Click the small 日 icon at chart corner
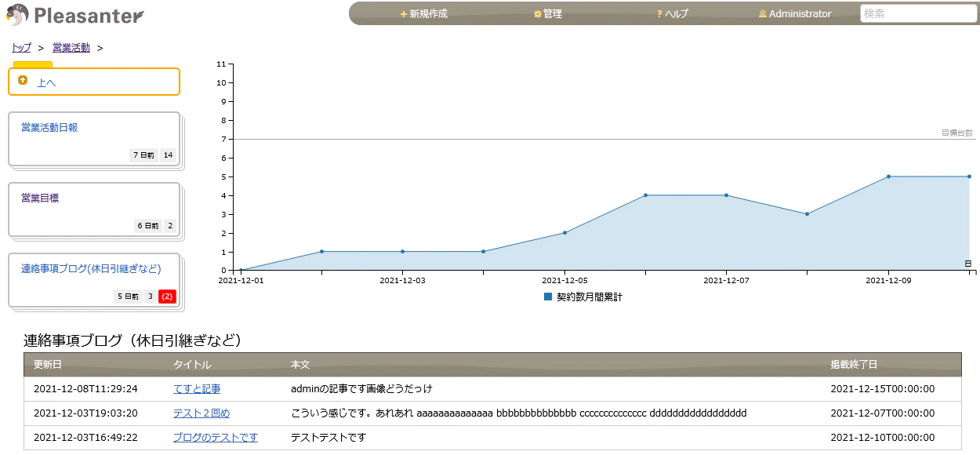Screen dimensions: 980x455 [x=968, y=264]
